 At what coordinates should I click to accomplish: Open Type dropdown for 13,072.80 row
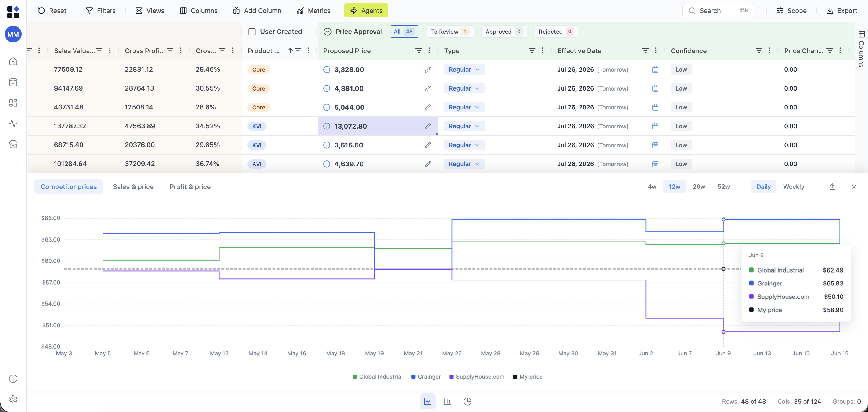[x=464, y=126]
